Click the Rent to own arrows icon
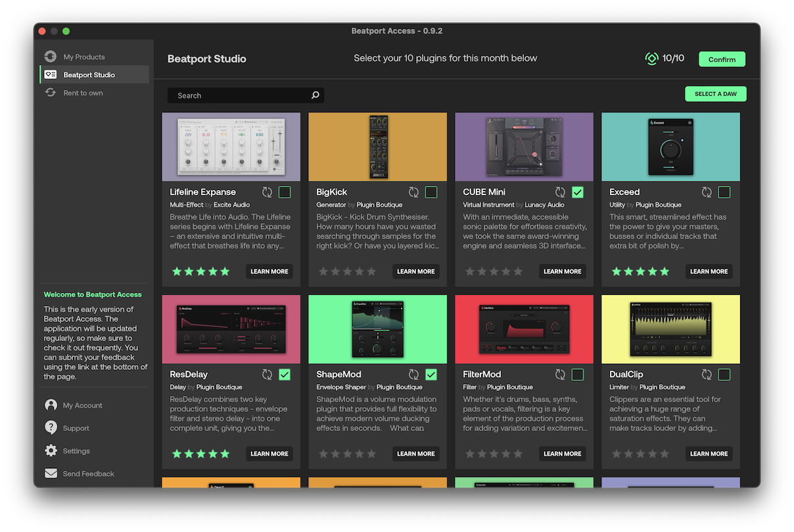The height and width of the screenshot is (532, 794). [50, 93]
